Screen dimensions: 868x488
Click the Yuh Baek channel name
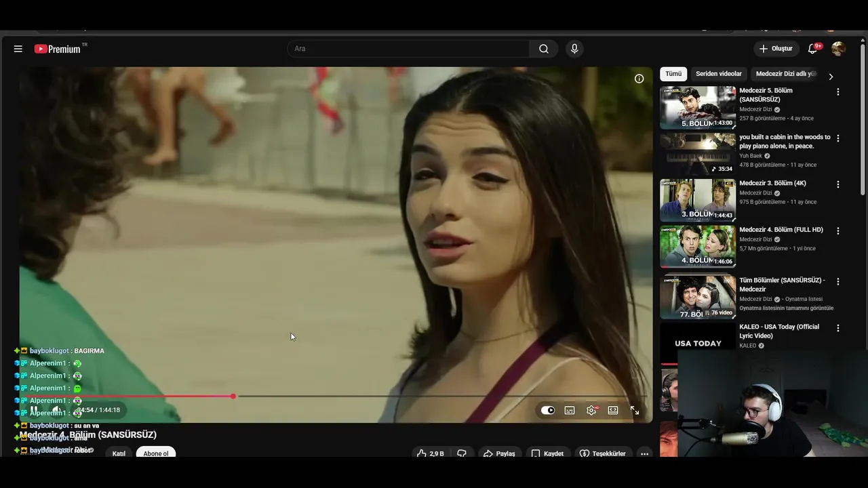[751, 156]
